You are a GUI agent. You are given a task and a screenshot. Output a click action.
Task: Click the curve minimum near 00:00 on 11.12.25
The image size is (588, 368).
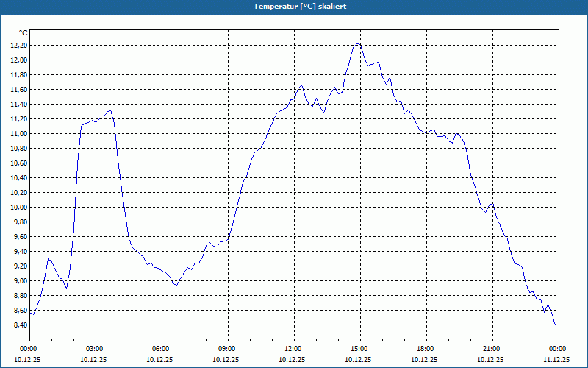[x=555, y=325]
